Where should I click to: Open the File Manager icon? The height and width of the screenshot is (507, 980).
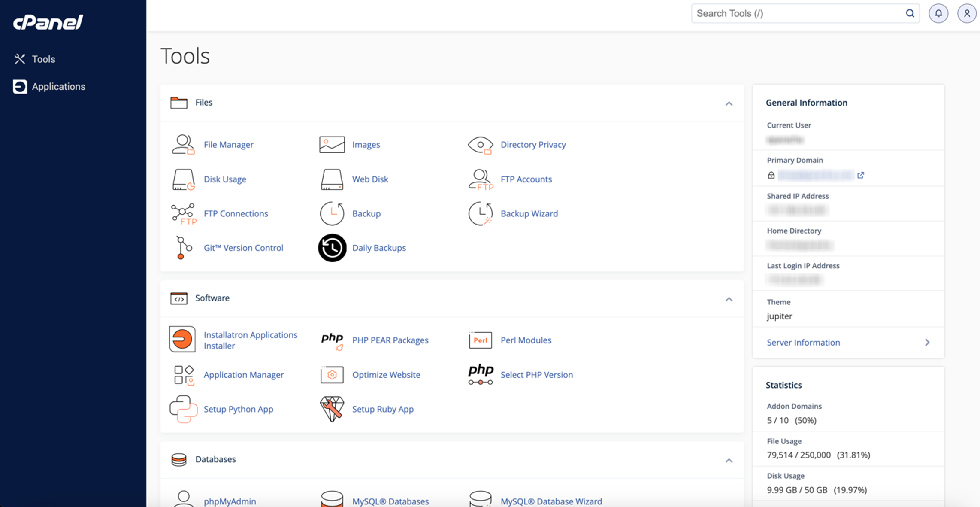(x=183, y=144)
